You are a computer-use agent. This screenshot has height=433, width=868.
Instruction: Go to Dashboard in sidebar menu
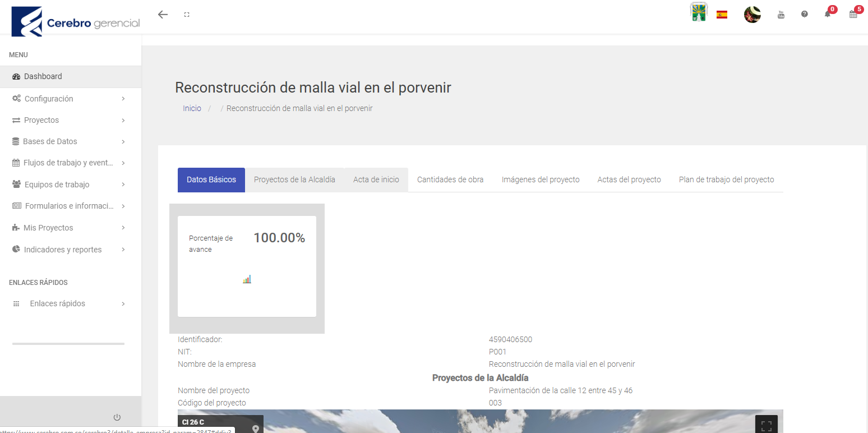(43, 76)
